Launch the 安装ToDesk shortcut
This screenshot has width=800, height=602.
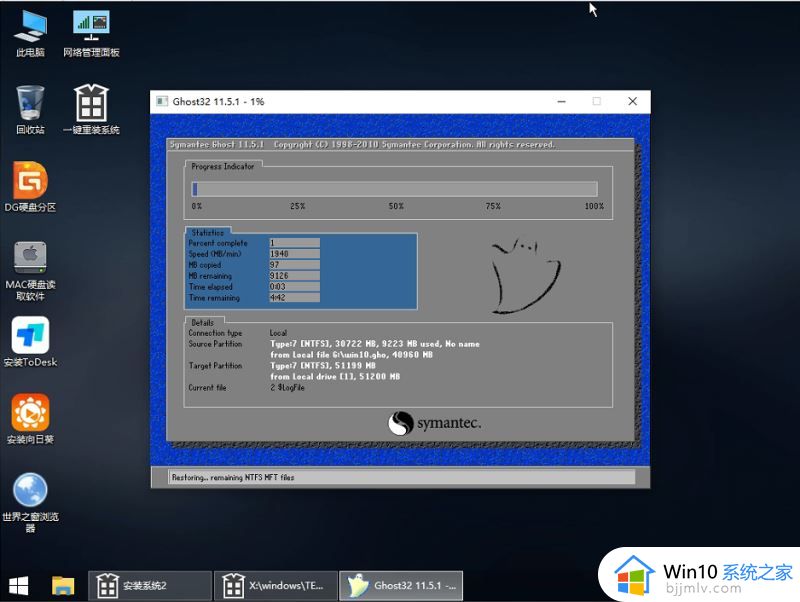(30, 342)
